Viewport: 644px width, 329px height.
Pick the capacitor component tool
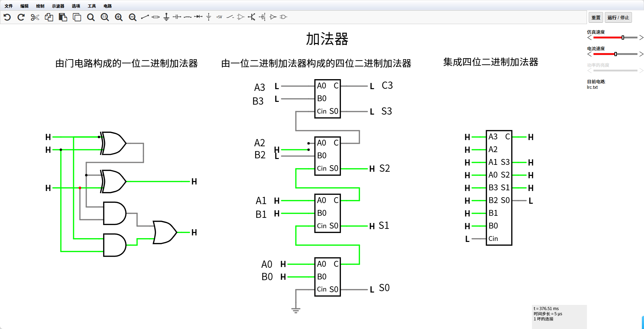click(x=177, y=17)
